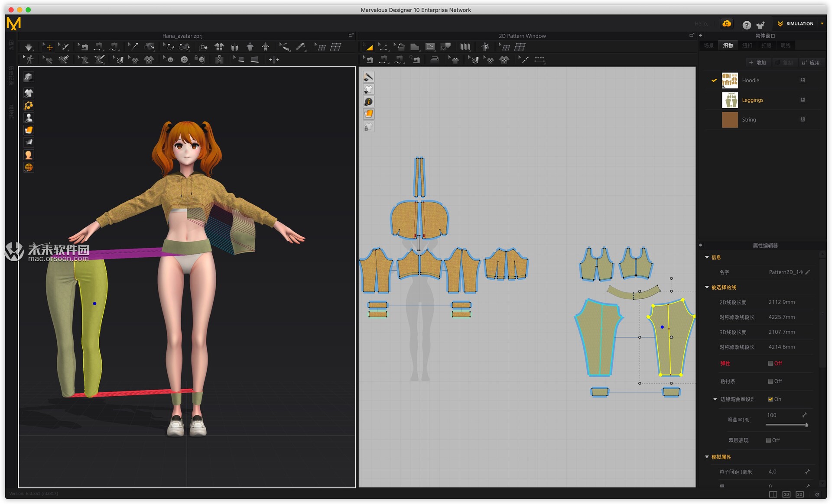Collapse the 物体窗口 panel arrow

click(701, 36)
